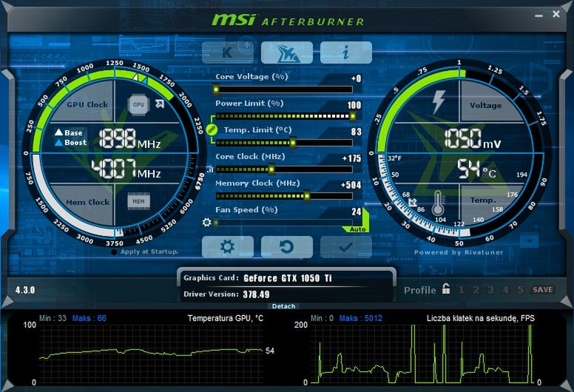
Task: Open fan settings gear beside Fan Speed
Action: coord(207,222)
